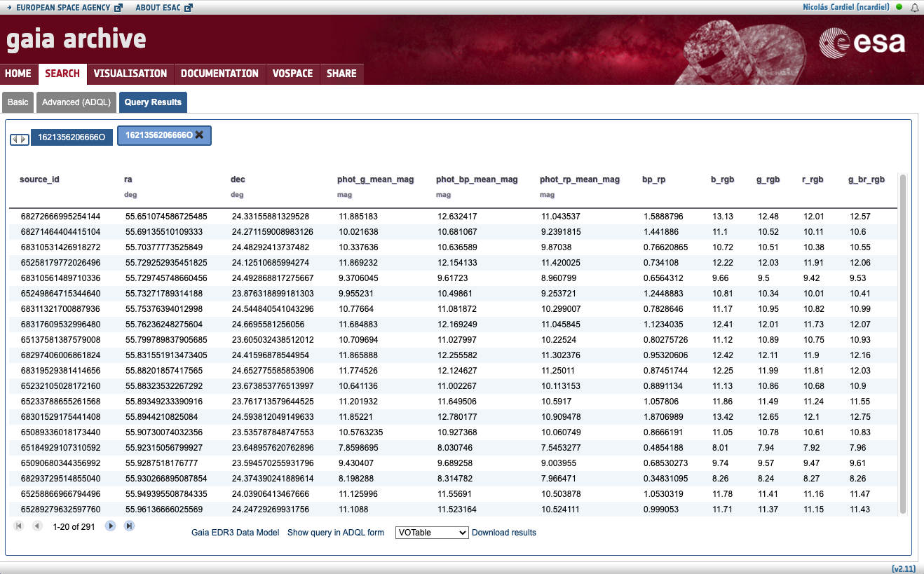Click the r_rgb column header
The width and height of the screenshot is (924, 574).
point(813,179)
